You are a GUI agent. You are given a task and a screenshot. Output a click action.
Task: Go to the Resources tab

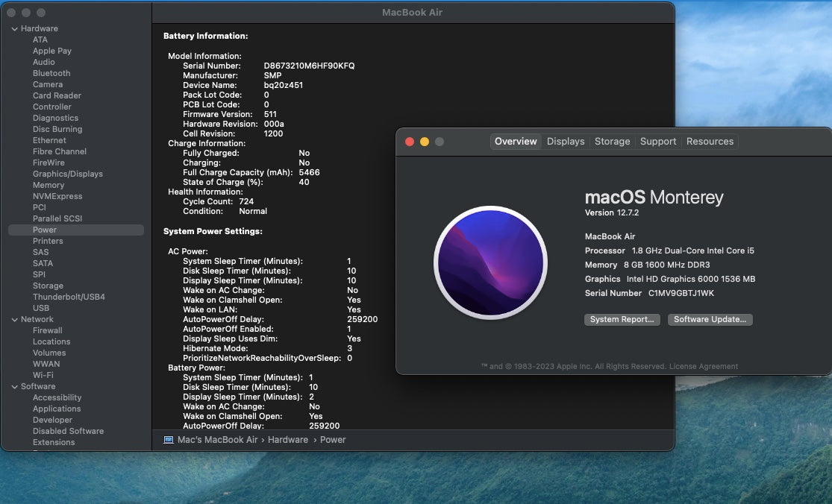tap(710, 142)
